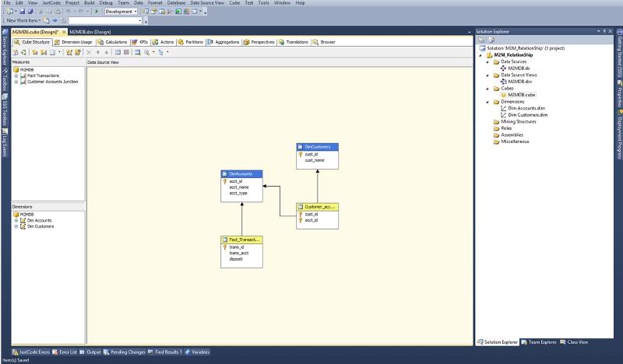This screenshot has height=364, width=623.
Task: Open the Development configuration dropdown
Action: coord(121,12)
